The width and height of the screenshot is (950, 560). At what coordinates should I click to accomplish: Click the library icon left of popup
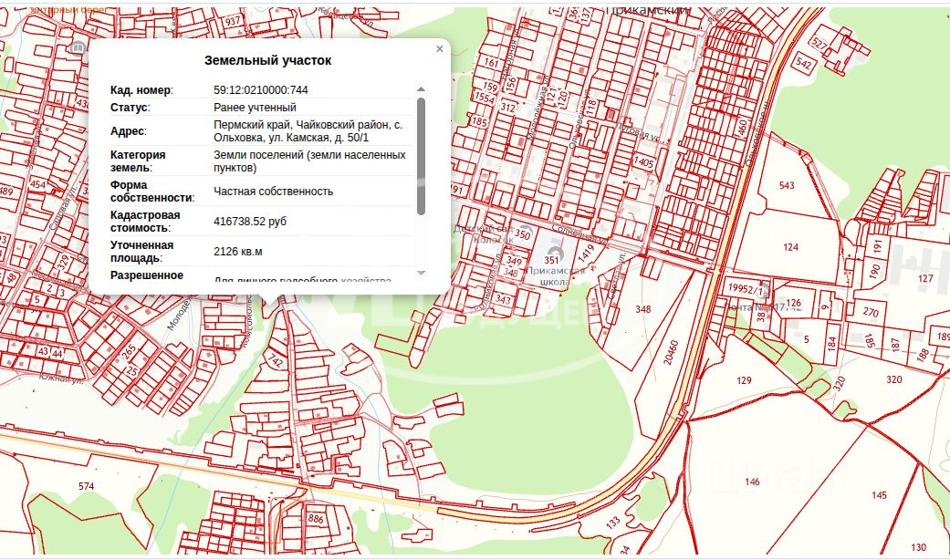click(79, 47)
